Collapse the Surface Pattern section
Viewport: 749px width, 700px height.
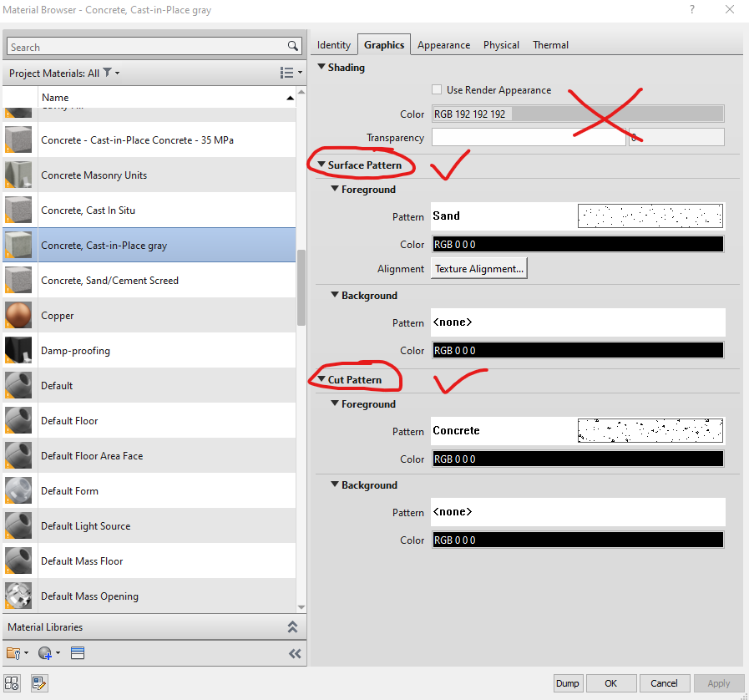pos(321,165)
